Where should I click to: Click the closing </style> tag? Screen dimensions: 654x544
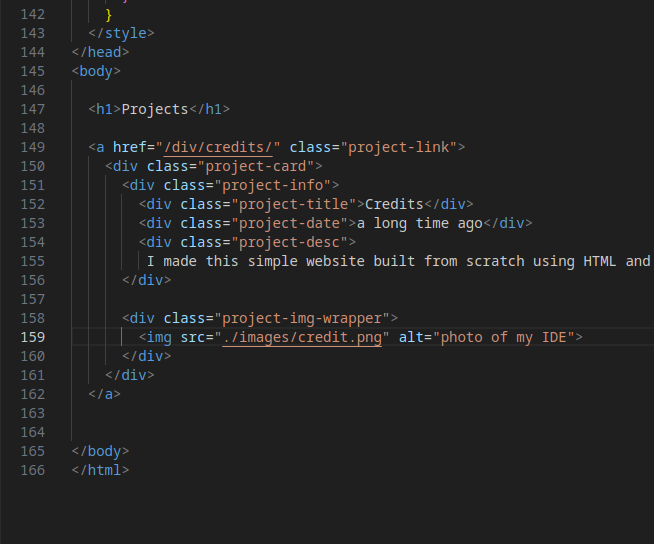121,33
